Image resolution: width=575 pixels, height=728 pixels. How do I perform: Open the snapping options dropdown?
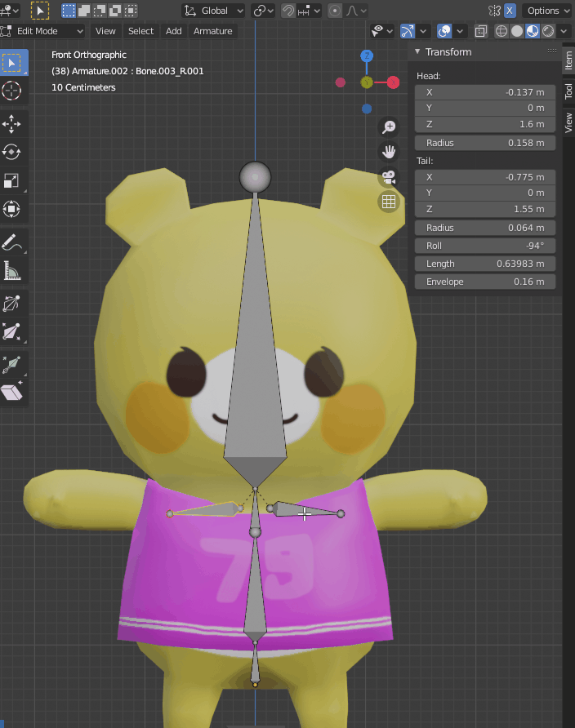point(309,11)
